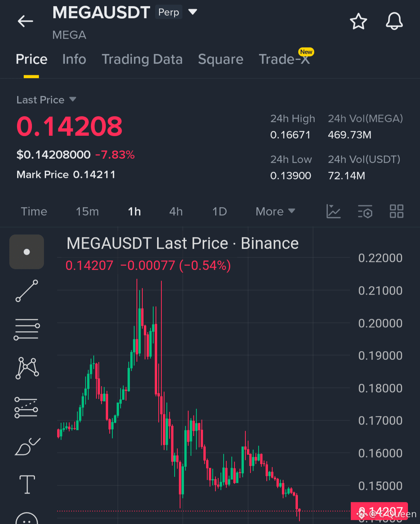Open the Info tab
Screen dimensions: 420x524
(x=74, y=59)
